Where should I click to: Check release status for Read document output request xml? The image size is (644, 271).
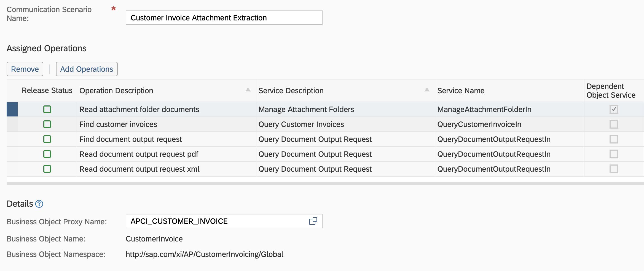(47, 169)
